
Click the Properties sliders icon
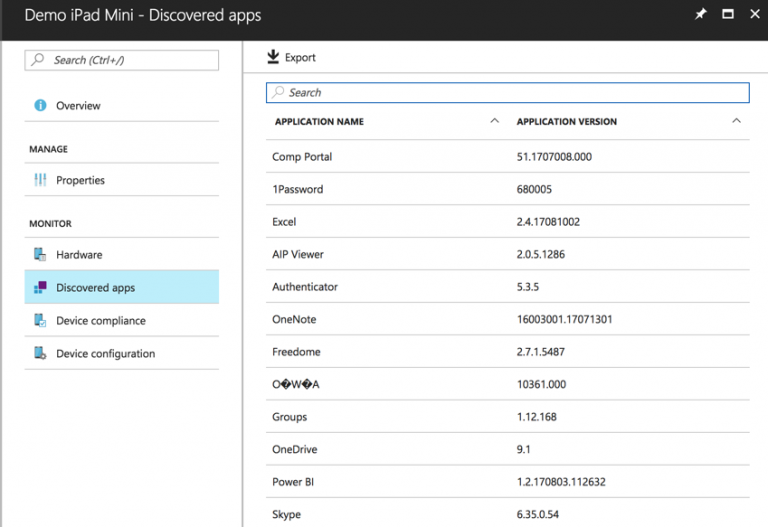(x=40, y=180)
